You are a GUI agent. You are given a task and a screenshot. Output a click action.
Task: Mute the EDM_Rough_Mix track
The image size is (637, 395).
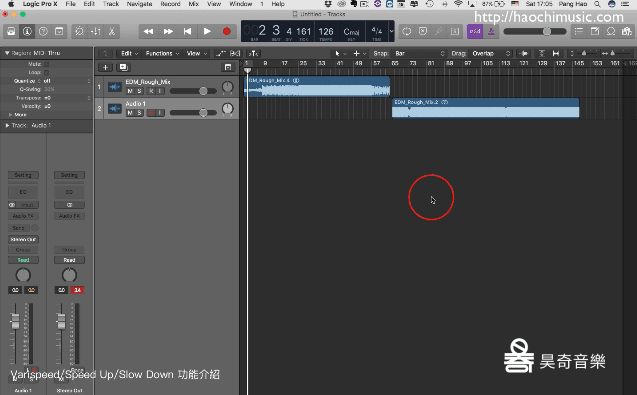pos(130,91)
